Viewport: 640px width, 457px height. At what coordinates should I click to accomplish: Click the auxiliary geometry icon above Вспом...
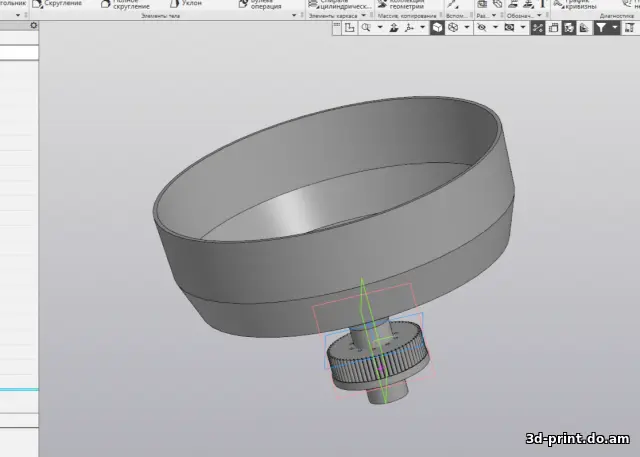(452, 4)
